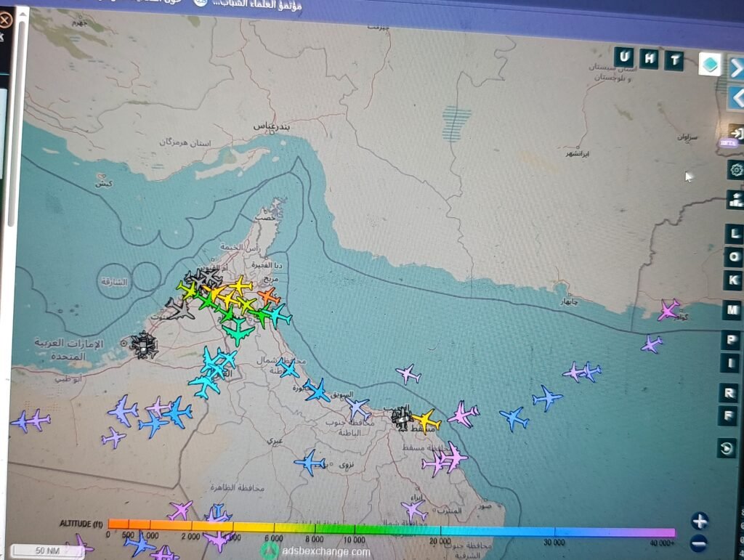The image size is (744, 560).
Task: Toggle the T button in top toolbar
Action: (675, 60)
